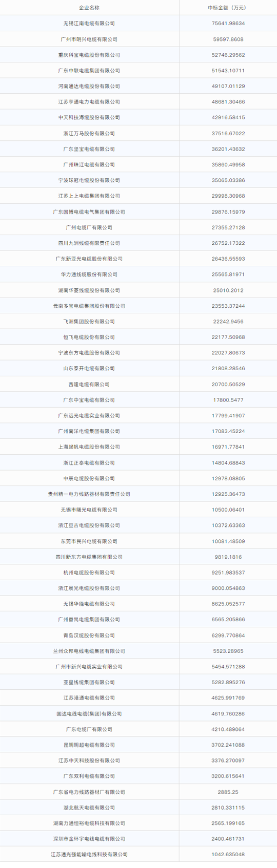Click amount 2885.25
277x868 pixels.
(228, 792)
